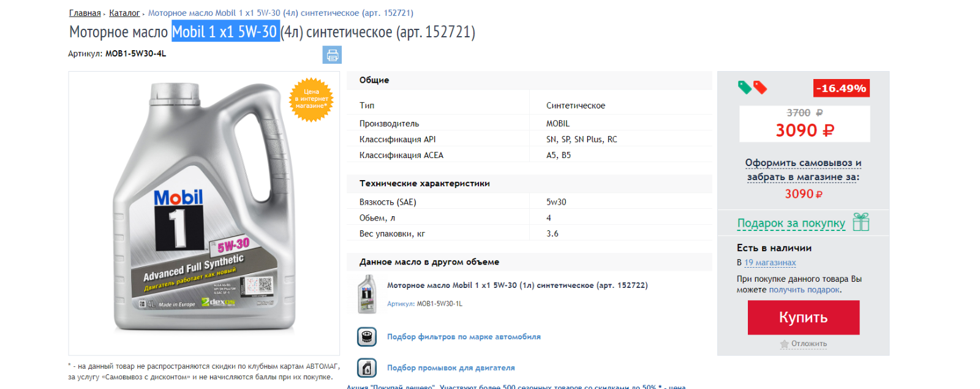Click the green and red price tags icon

click(x=752, y=88)
